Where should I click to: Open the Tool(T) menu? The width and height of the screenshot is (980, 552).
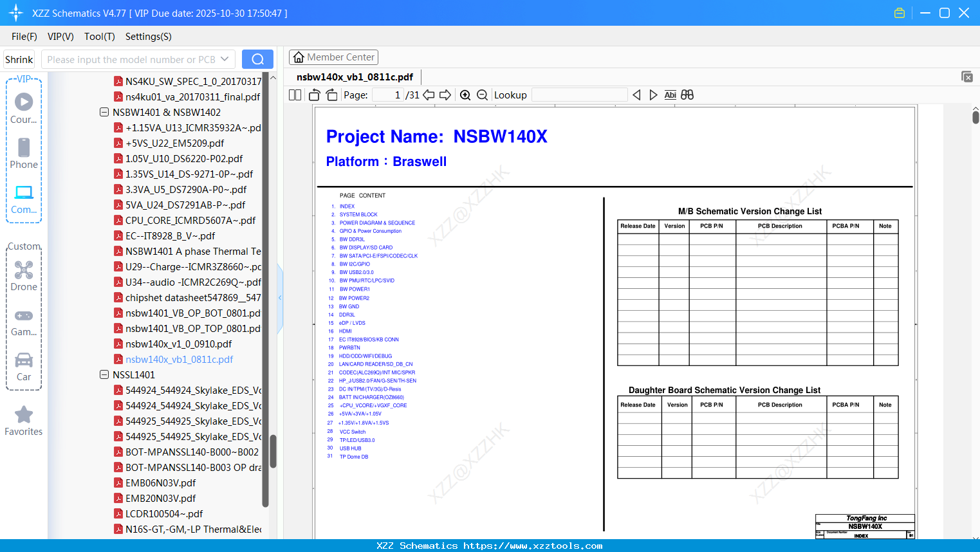(100, 37)
